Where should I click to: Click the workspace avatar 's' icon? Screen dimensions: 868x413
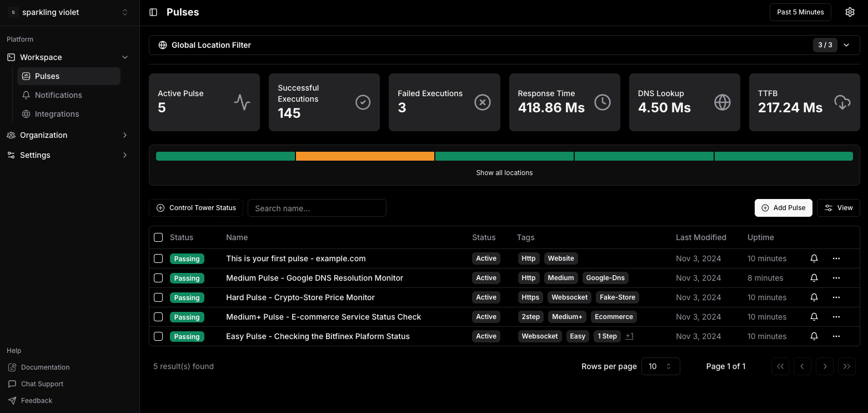[x=13, y=12]
